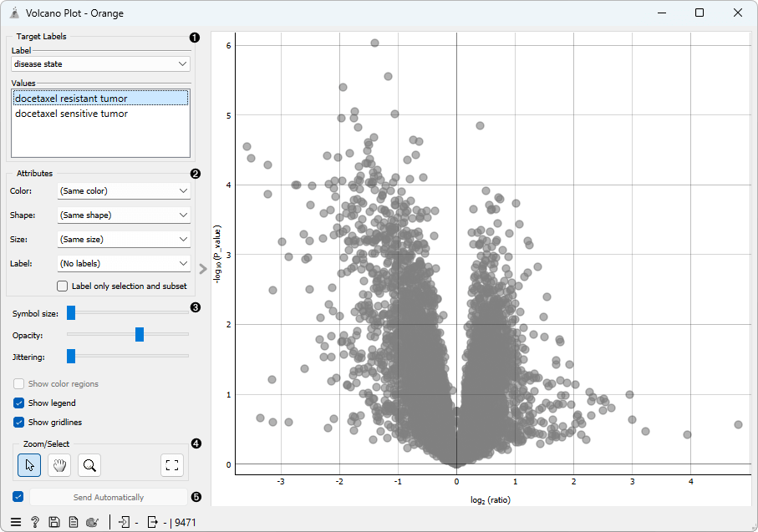Collapse the control panel with side arrow
The width and height of the screenshot is (758, 532).
tap(203, 269)
